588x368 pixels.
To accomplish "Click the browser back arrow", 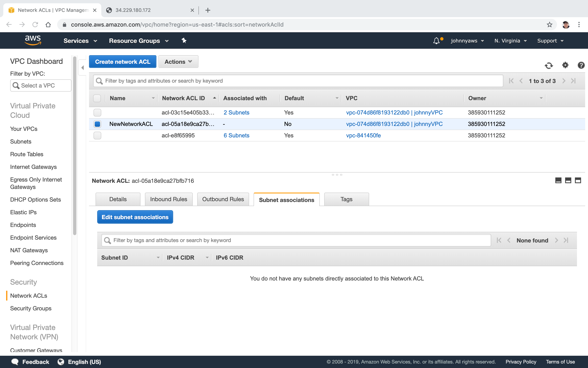I will click(x=9, y=25).
